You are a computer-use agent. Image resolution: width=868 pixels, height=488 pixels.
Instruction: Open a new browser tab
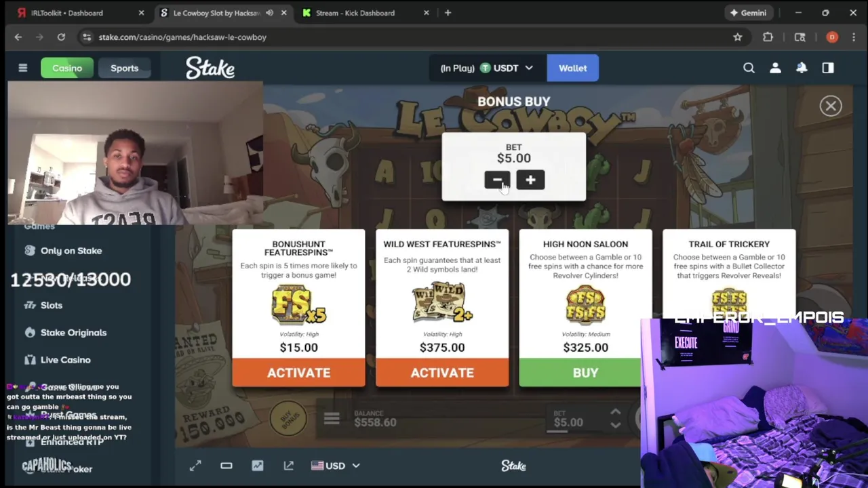coord(448,13)
